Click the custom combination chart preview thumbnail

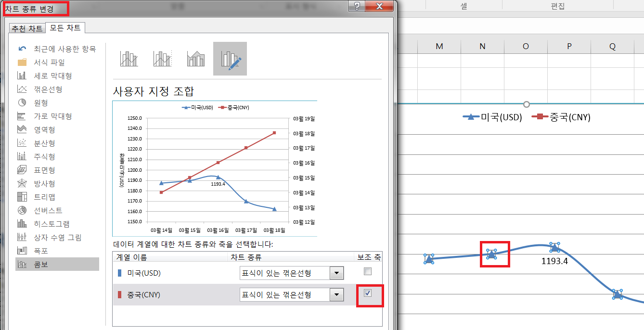[x=215, y=168]
